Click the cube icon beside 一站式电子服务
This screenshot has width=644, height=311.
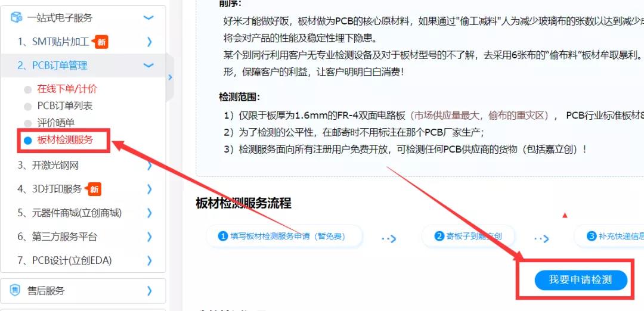(x=16, y=18)
